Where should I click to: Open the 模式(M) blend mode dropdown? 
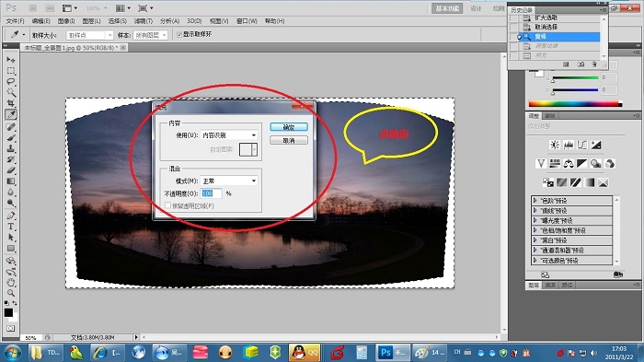[229, 181]
